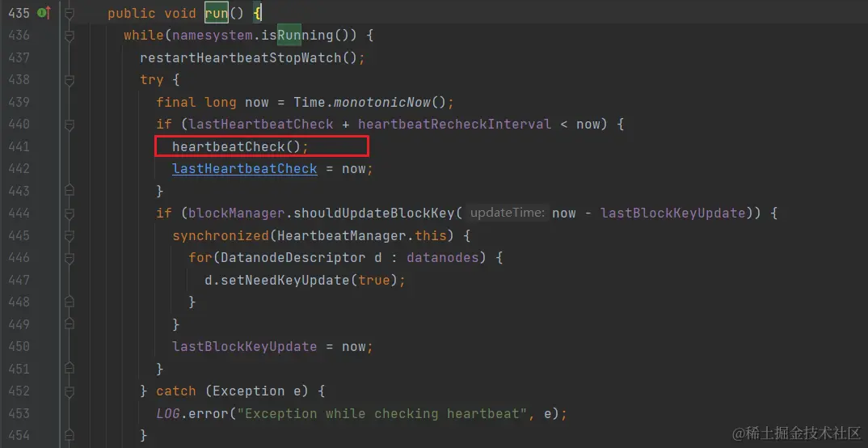Click HeartbeatManager.this expression
868x448 pixels.
pyautogui.click(x=362, y=235)
